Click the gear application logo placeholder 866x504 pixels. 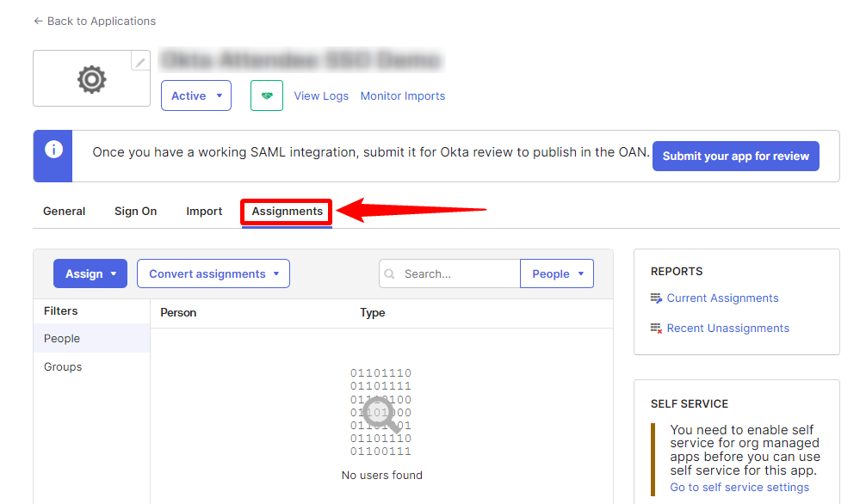[91, 79]
